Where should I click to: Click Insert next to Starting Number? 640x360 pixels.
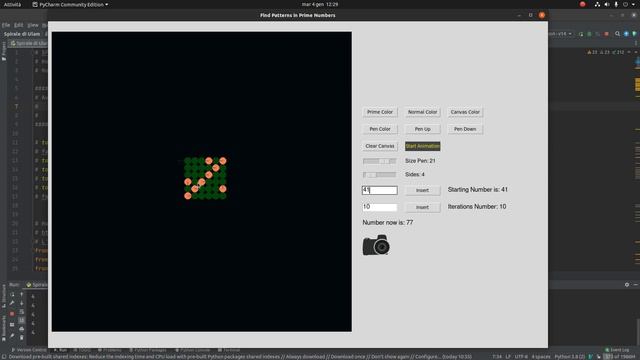pyautogui.click(x=422, y=190)
